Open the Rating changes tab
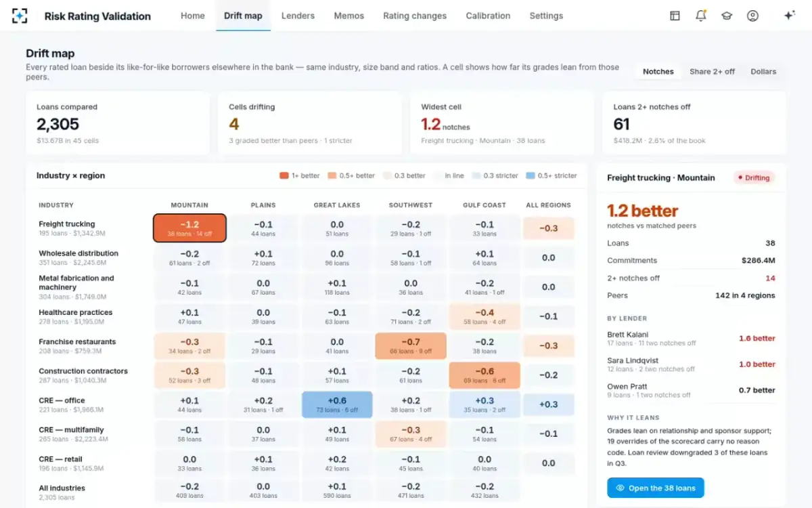This screenshot has width=812, height=508. click(x=415, y=16)
